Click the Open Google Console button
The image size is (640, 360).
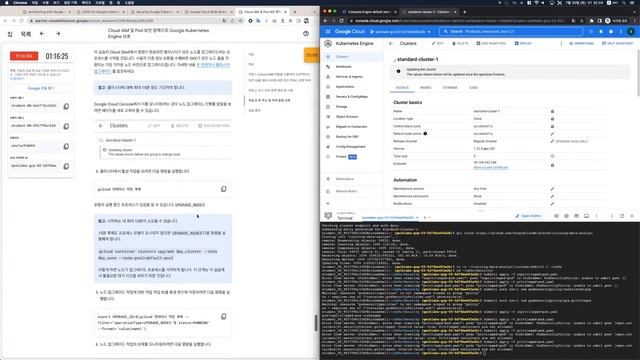coord(40,88)
